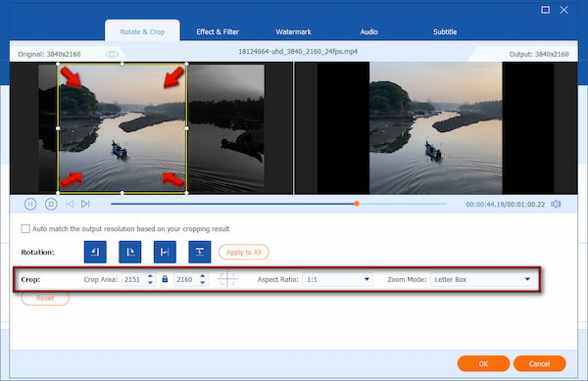The width and height of the screenshot is (588, 381).
Task: Click the top-left crop corner handle
Action: tap(58, 64)
